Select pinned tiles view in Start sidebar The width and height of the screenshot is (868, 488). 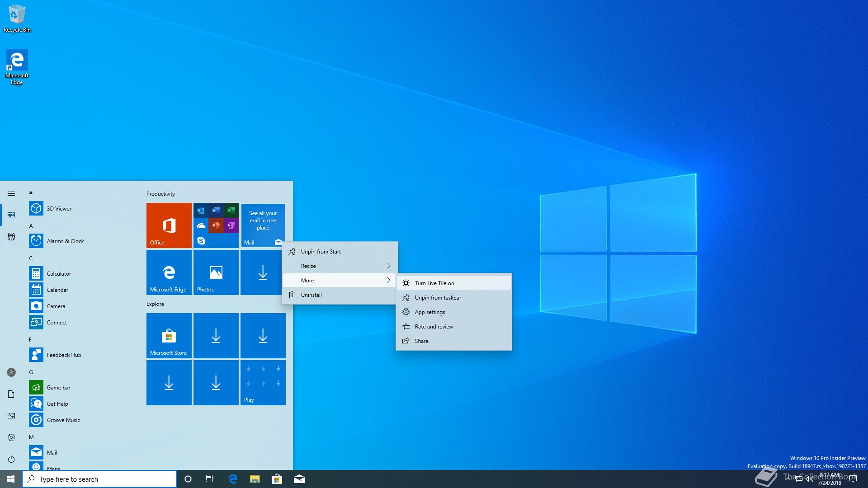(11, 215)
